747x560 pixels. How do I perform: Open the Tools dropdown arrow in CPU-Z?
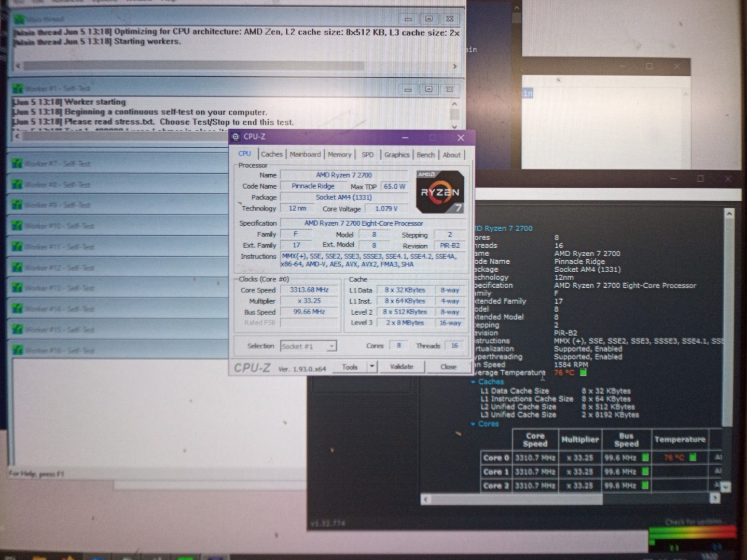371,367
